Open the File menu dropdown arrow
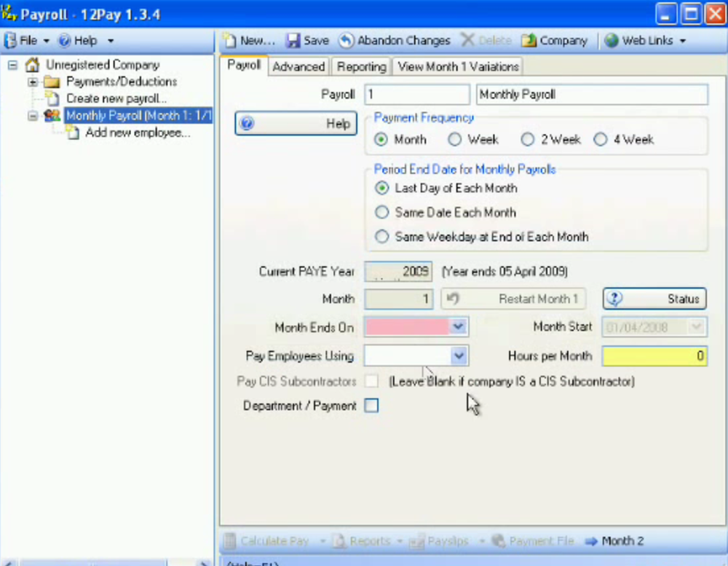This screenshot has height=566, width=728. coord(46,41)
